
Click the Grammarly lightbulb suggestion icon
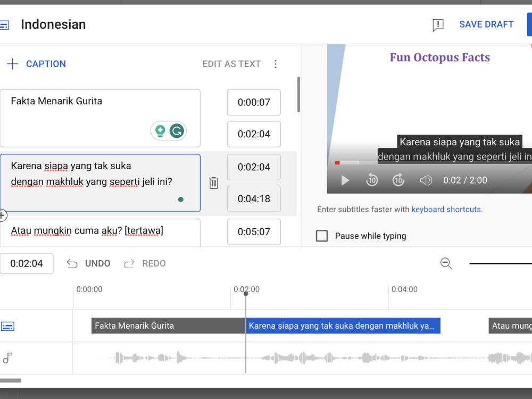click(160, 131)
